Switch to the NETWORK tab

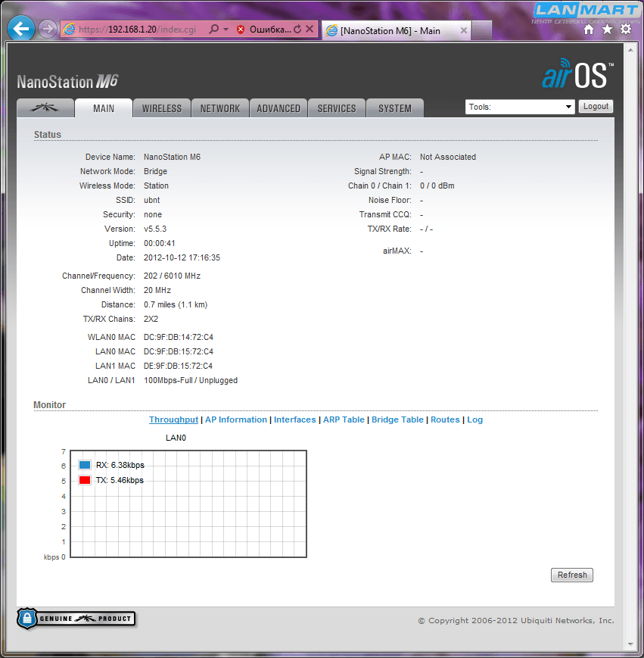click(x=220, y=108)
